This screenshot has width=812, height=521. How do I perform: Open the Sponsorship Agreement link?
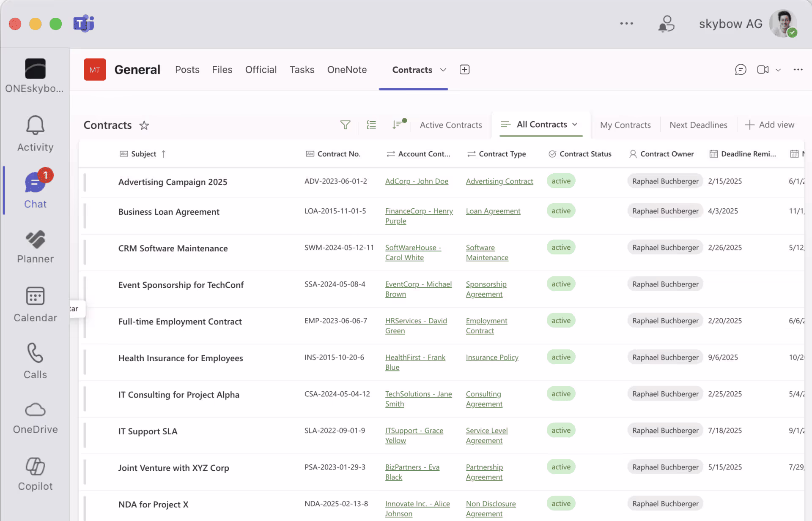tap(486, 289)
